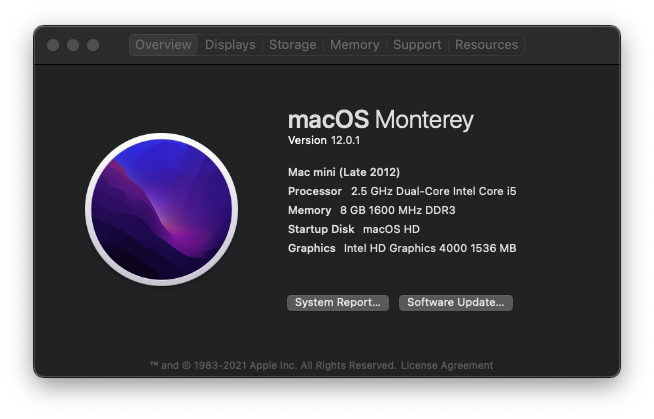Click the System Report... button
Viewport: 654px width, 419px height.
click(338, 303)
